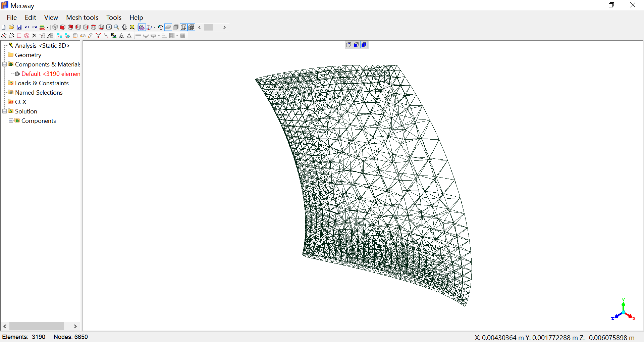Select node selection mode cube

[x=348, y=45]
